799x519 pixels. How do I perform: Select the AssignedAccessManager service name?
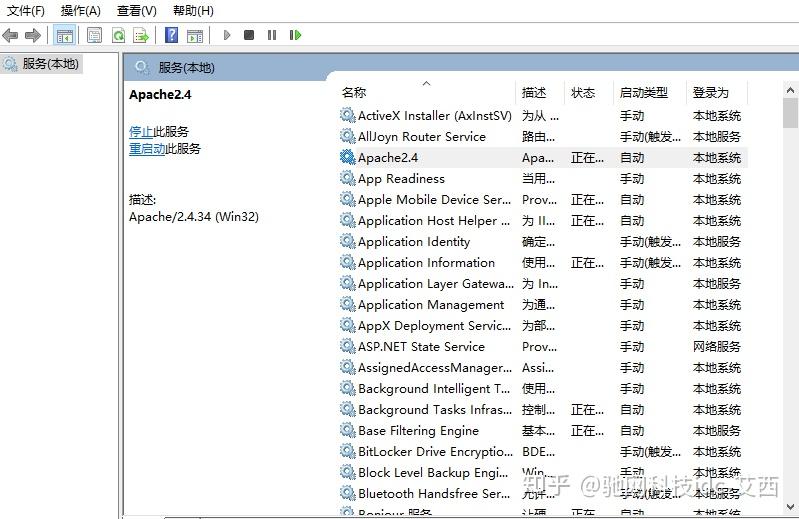click(435, 368)
